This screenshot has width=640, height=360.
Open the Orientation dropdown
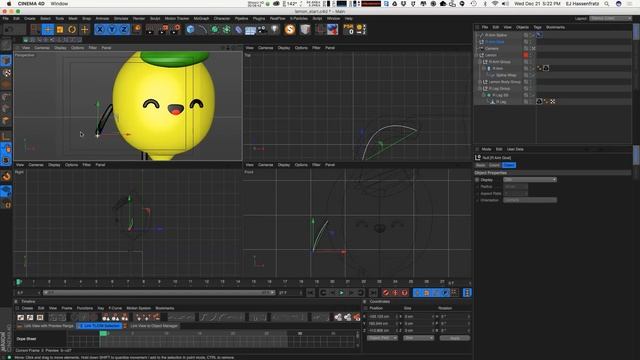pyautogui.click(x=530, y=200)
